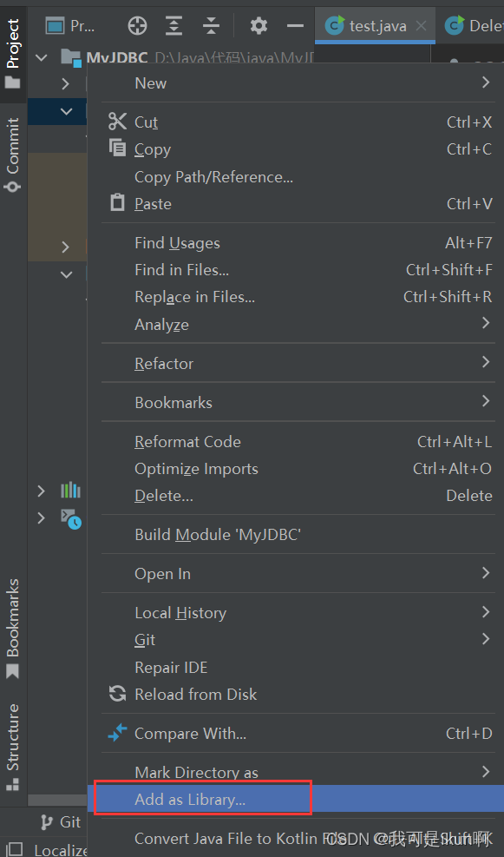This screenshot has height=857, width=504.
Task: Open the Commit tool window sidebar tab
Action: click(x=12, y=155)
